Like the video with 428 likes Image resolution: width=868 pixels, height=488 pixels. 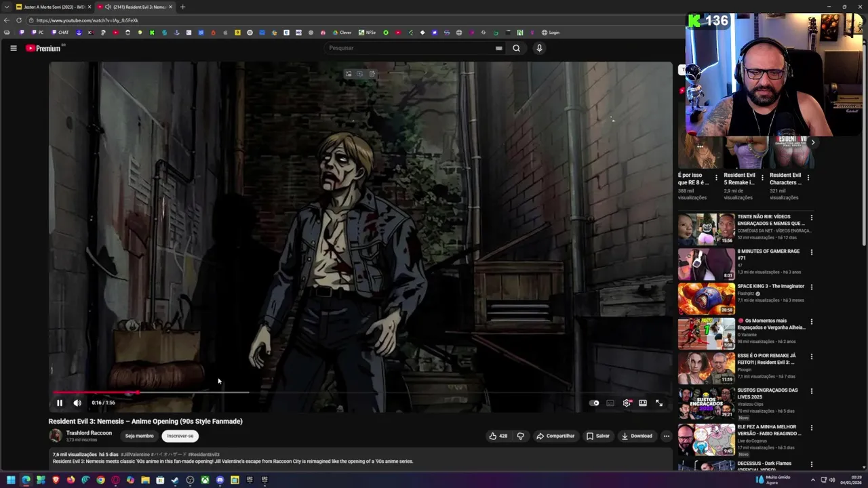click(x=498, y=436)
